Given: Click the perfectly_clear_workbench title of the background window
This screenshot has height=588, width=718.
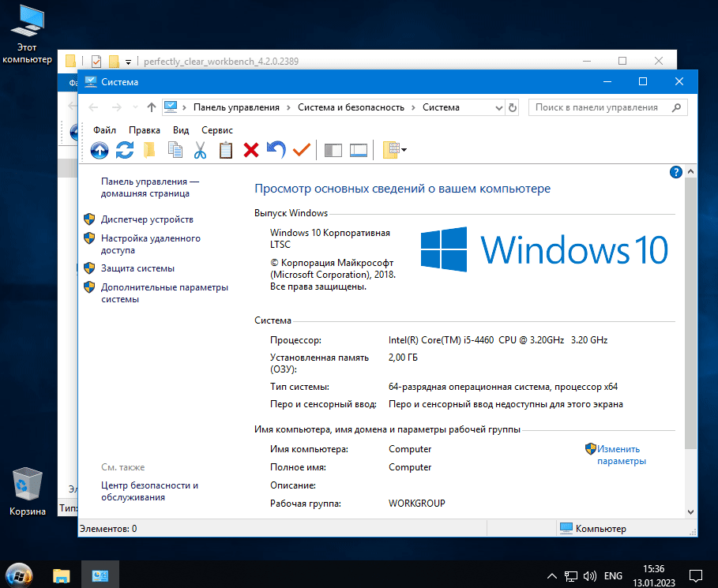Looking at the screenshot, I should (x=221, y=62).
